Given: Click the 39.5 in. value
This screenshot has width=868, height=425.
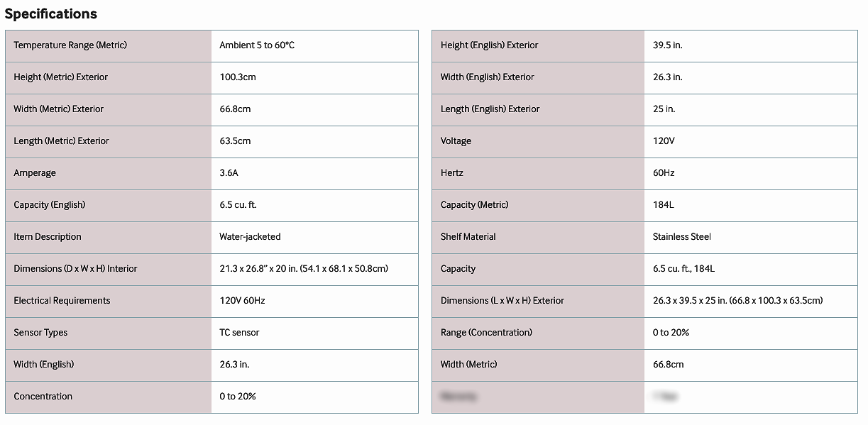Looking at the screenshot, I should coord(667,45).
